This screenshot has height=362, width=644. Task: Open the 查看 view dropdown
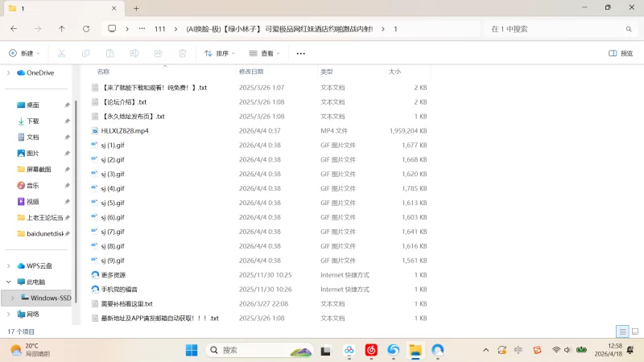[264, 53]
